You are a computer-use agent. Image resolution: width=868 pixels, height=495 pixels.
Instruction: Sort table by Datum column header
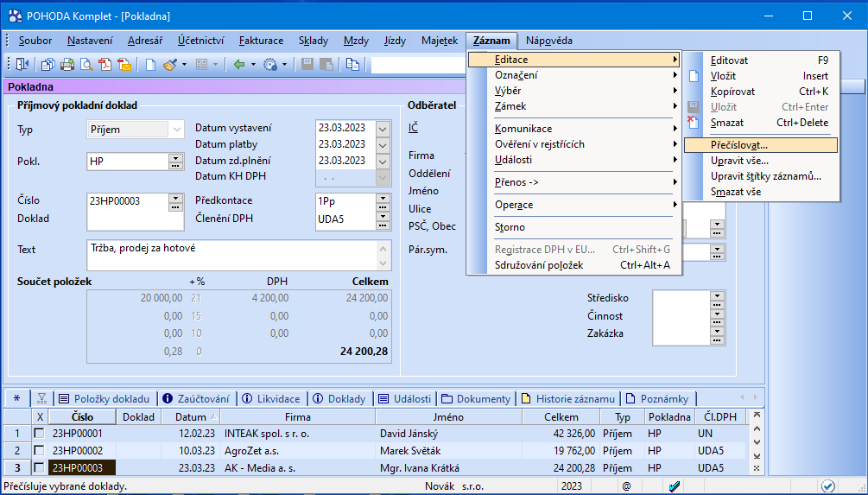click(190, 417)
